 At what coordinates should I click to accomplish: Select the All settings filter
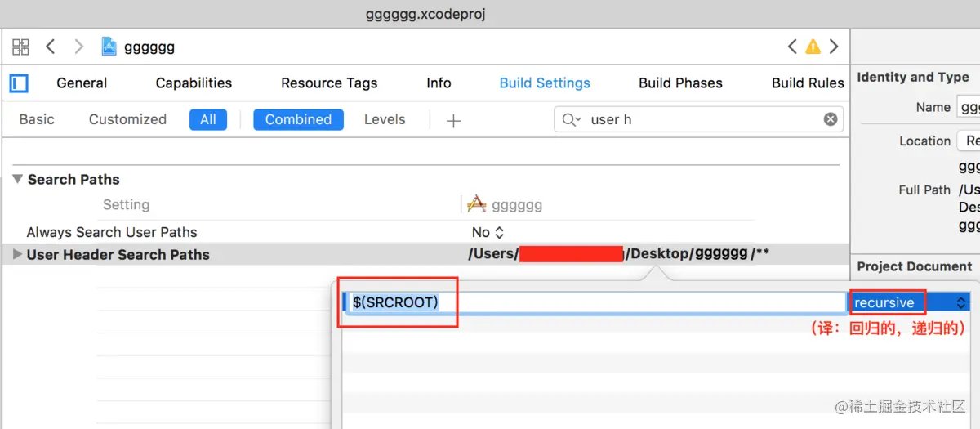(x=208, y=119)
